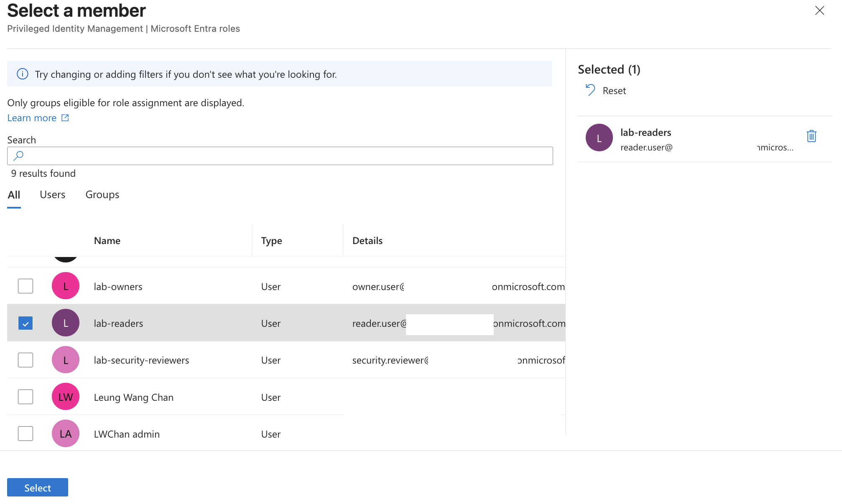Switch to the Users tab
The image size is (842, 504).
click(53, 195)
